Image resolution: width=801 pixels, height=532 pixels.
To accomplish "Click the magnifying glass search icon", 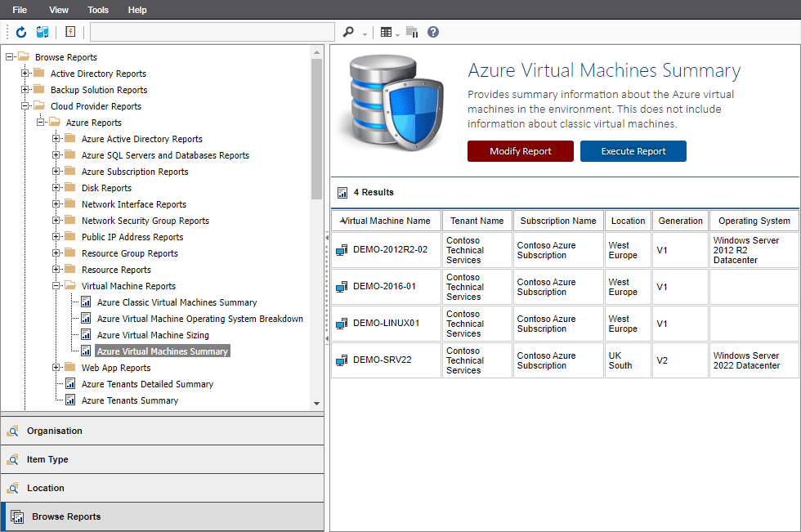I will pos(348,32).
